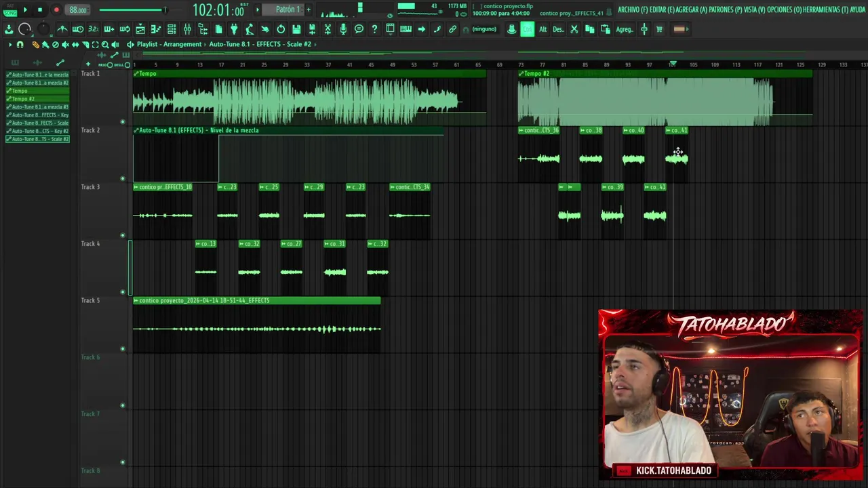
Task: Toggle the 3.2.1 countdown before recording
Action: (94, 29)
